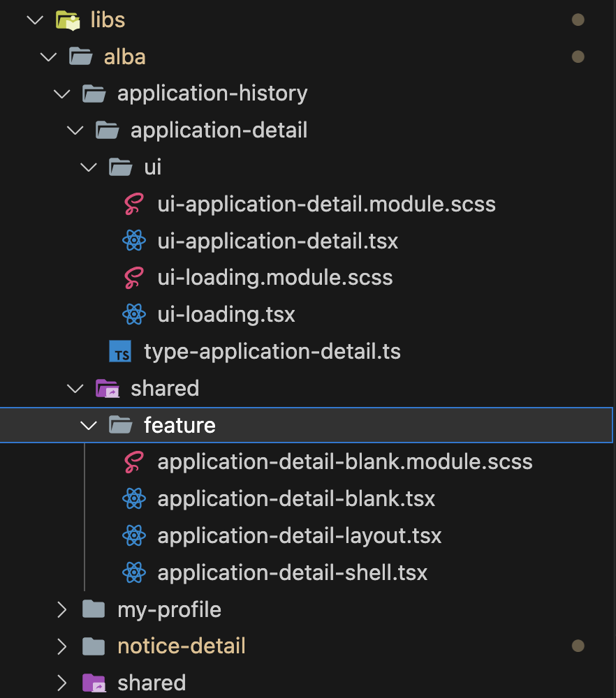Expand the notice-detail folder chevron

(x=61, y=646)
